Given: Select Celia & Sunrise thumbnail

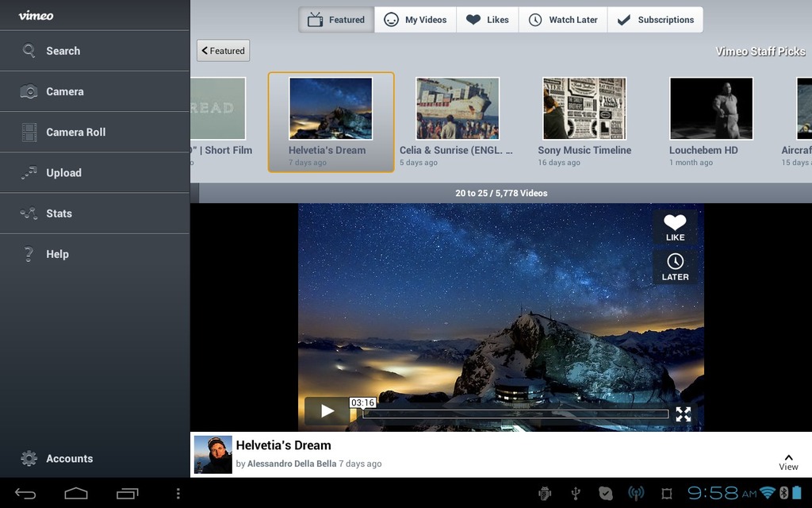Looking at the screenshot, I should pos(458,108).
